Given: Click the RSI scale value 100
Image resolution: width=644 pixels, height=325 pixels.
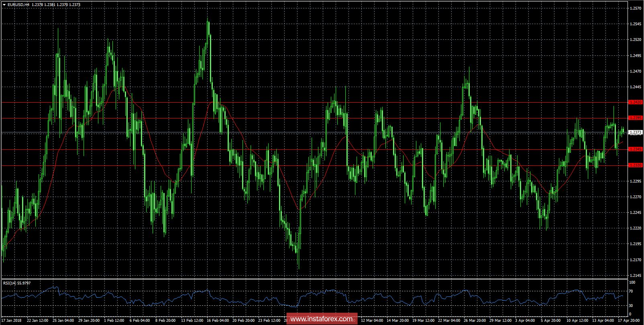Looking at the screenshot, I should [x=632, y=282].
